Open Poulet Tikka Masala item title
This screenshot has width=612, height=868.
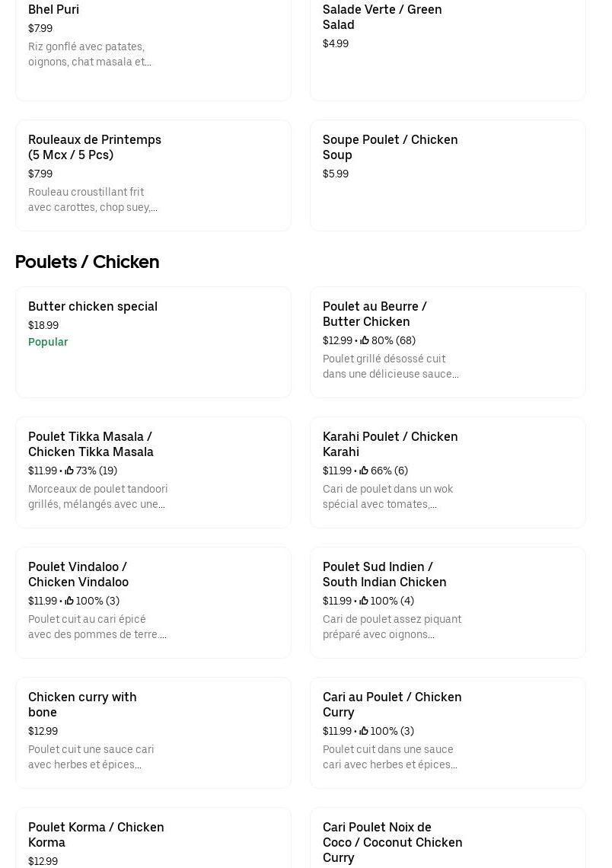click(91, 444)
